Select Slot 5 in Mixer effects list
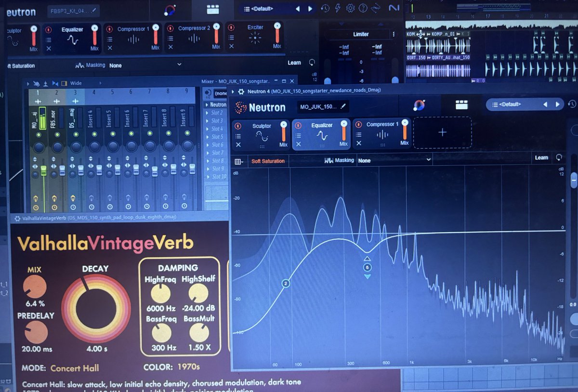Screen dimensions: 578x392 coord(217,137)
